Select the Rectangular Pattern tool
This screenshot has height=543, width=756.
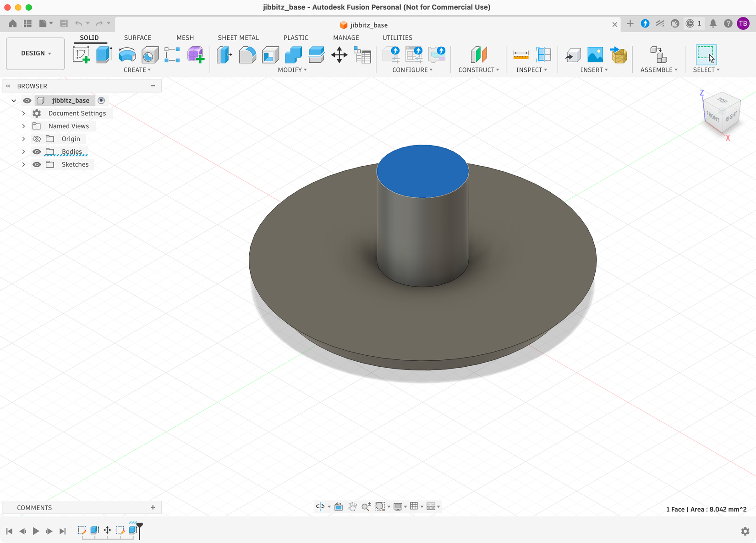coord(172,55)
